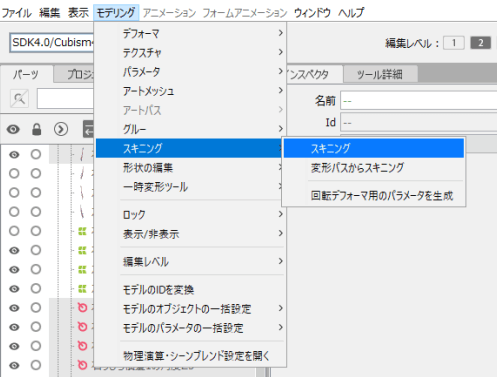The image size is (497, 377).
Task: Open the 編集レベル submenu
Action: 191,261
